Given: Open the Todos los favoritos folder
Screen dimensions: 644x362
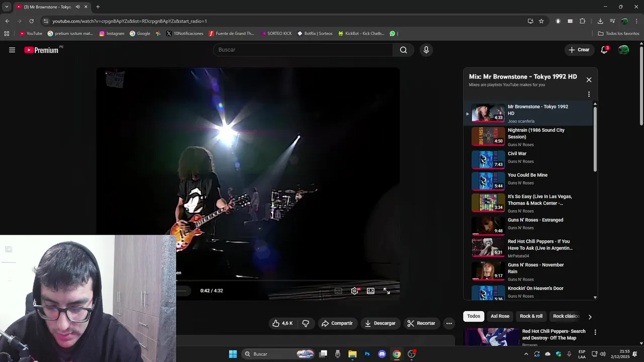Looking at the screenshot, I should coord(618,34).
